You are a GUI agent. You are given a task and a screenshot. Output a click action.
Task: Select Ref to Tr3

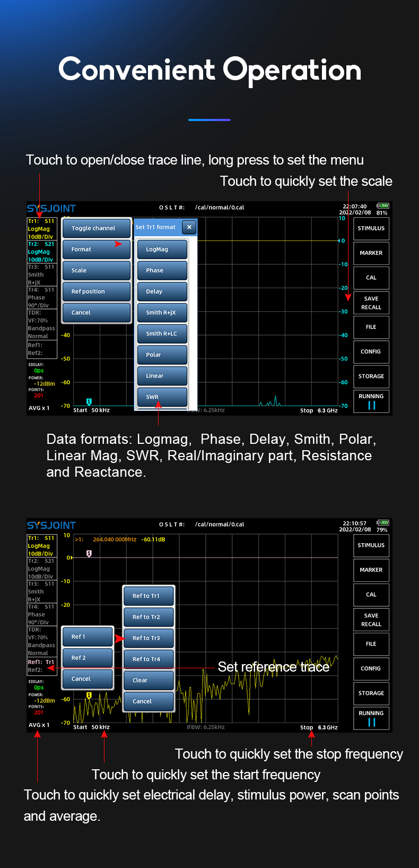149,638
